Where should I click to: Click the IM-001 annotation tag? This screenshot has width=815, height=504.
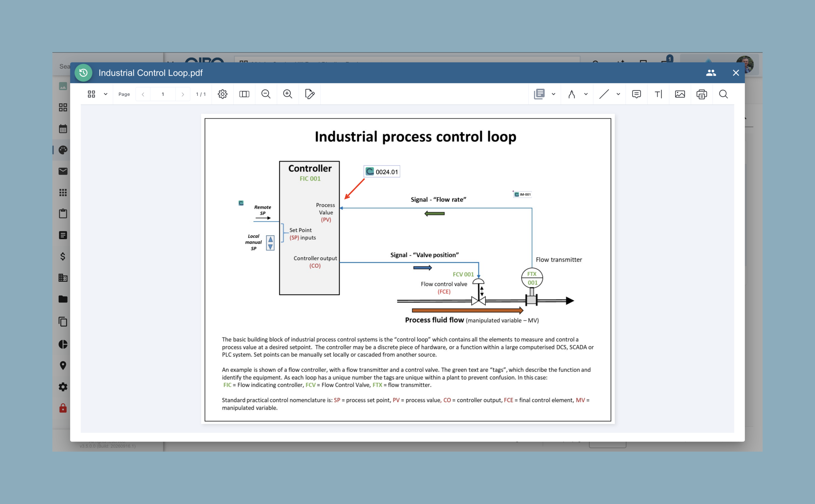tap(522, 194)
